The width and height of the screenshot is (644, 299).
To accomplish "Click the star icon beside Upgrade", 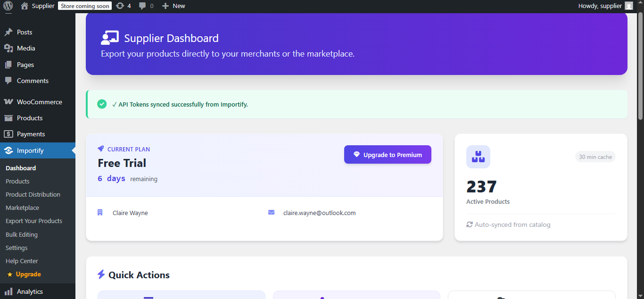I will coord(10,274).
